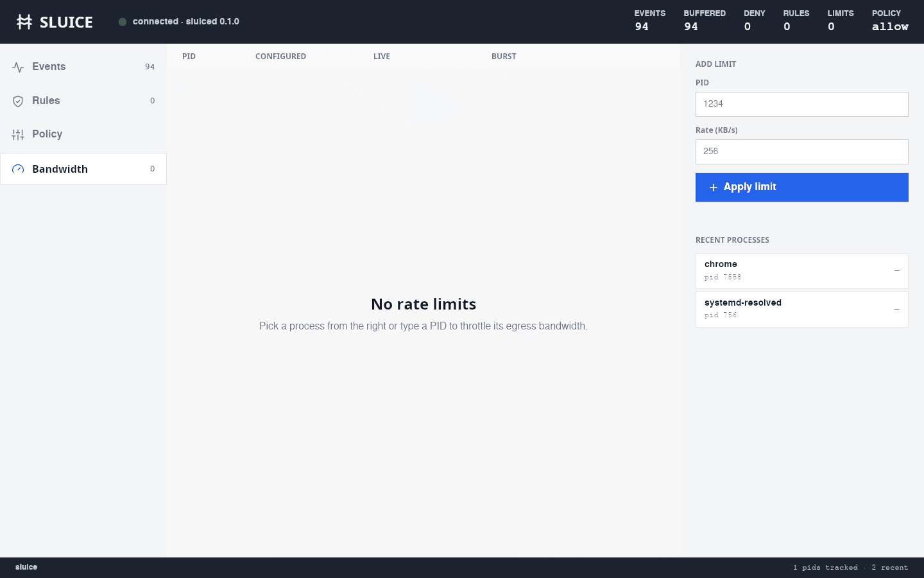This screenshot has width=924, height=578.
Task: Click the 'pid 7558' label
Action: pos(723,277)
